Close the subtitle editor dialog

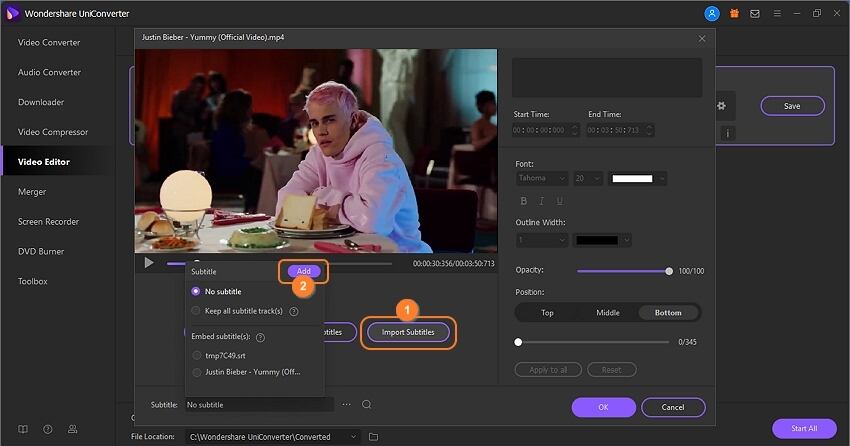point(702,38)
